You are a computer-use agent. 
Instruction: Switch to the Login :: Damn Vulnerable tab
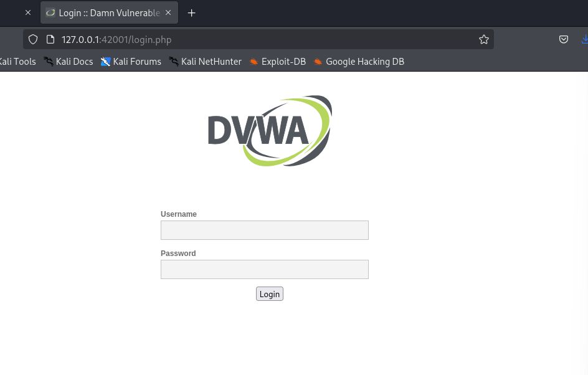(x=109, y=12)
